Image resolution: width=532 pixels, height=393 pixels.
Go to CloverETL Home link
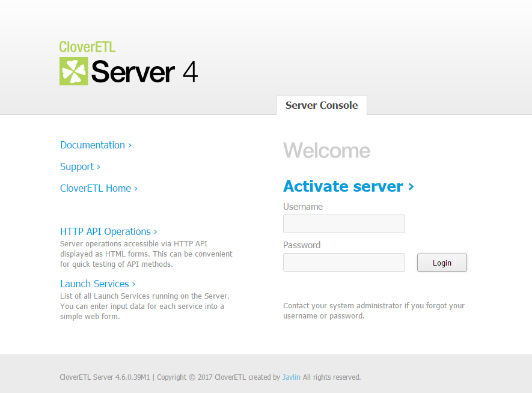click(99, 188)
